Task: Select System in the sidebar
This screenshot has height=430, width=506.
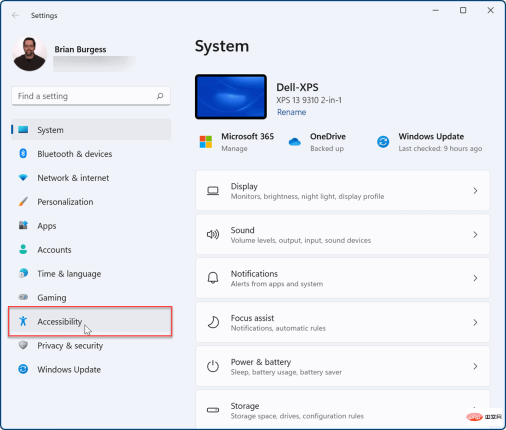Action: pyautogui.click(x=91, y=130)
